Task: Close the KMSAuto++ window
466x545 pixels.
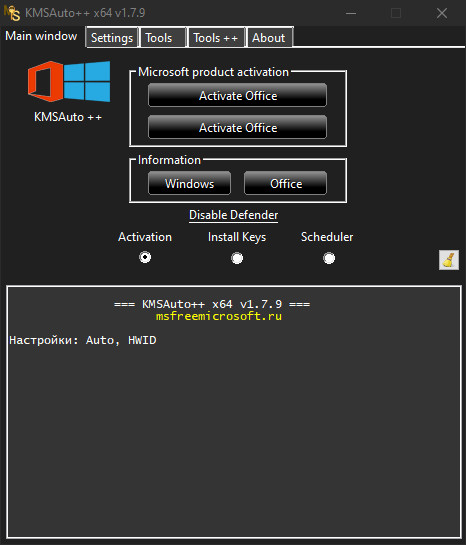Action: tap(442, 13)
